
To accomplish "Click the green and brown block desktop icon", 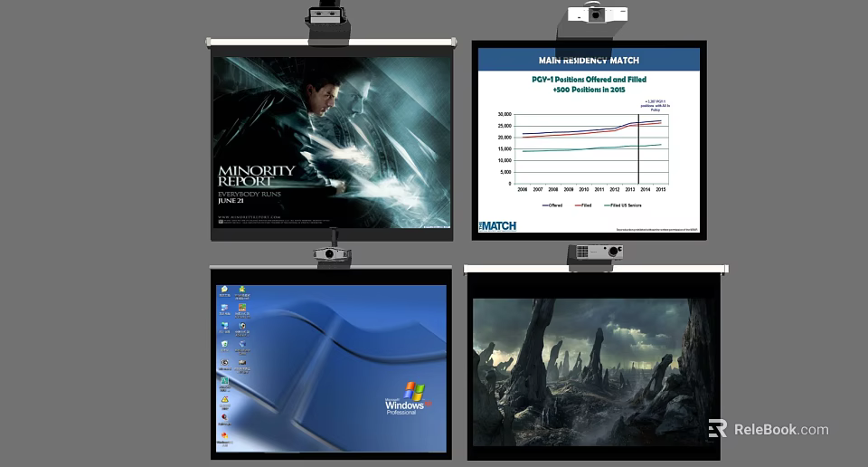I will (x=242, y=307).
